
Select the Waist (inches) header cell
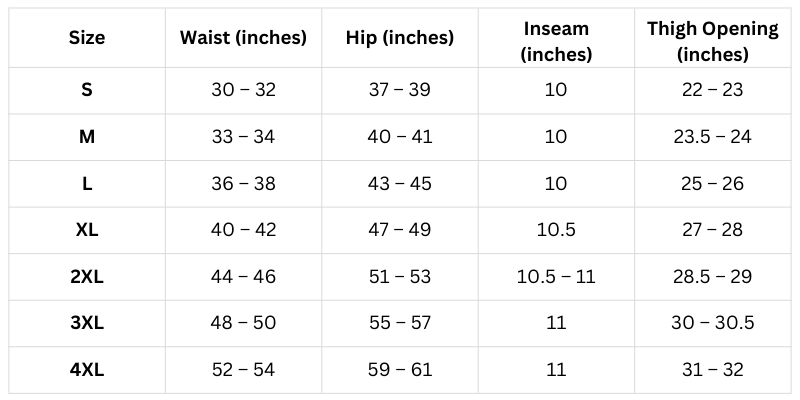[243, 39]
